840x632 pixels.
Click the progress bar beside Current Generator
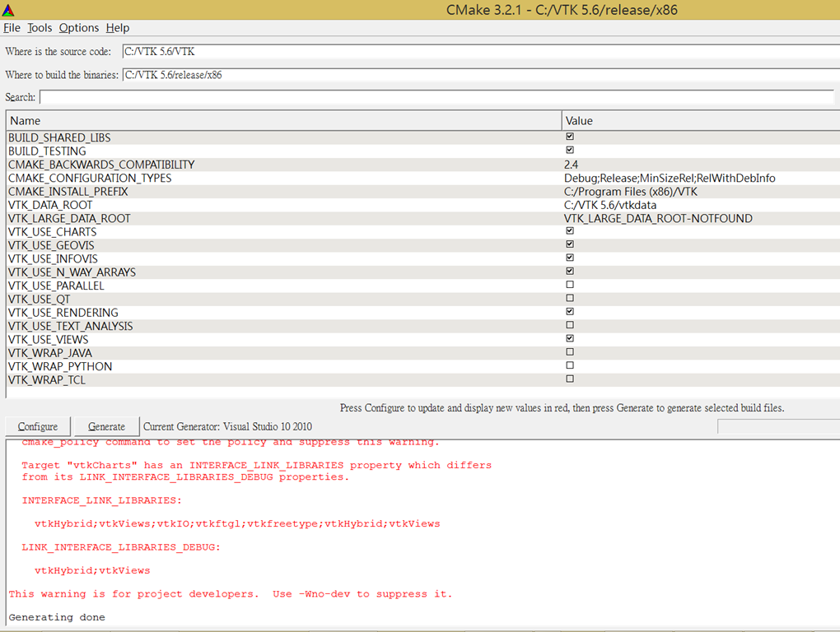[778, 426]
